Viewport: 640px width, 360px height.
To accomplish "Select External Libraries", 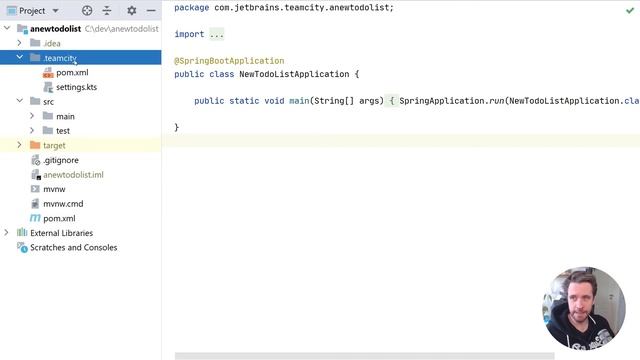I will tap(62, 233).
